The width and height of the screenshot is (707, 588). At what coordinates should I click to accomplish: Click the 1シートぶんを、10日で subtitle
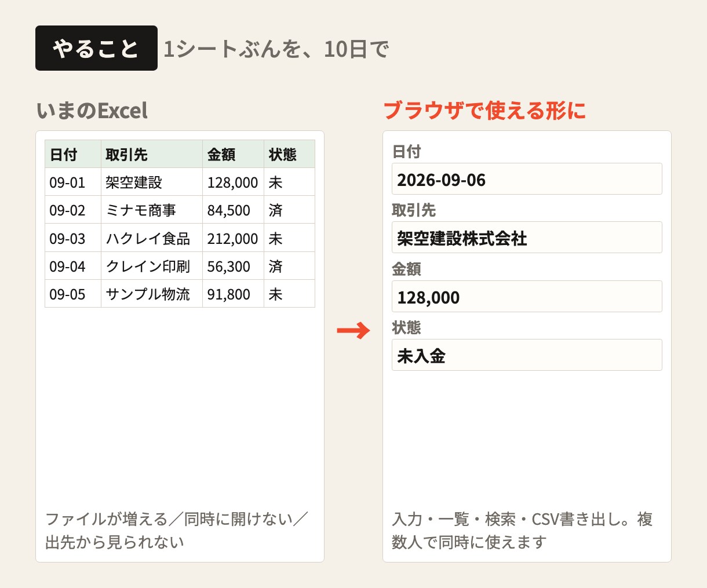[276, 49]
